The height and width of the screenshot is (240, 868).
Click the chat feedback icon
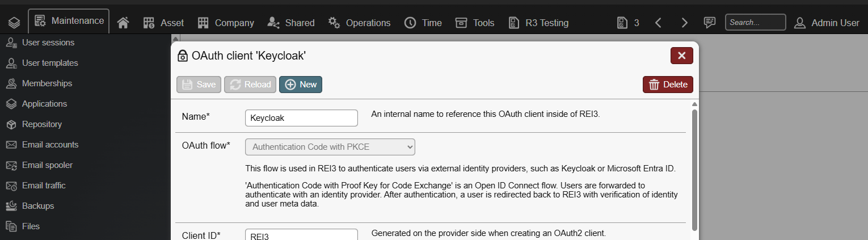click(x=709, y=23)
